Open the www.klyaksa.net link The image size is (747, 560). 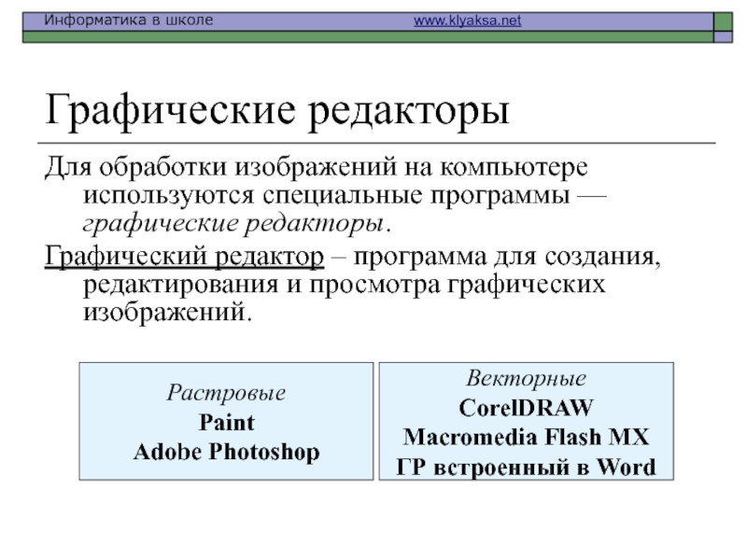(467, 21)
